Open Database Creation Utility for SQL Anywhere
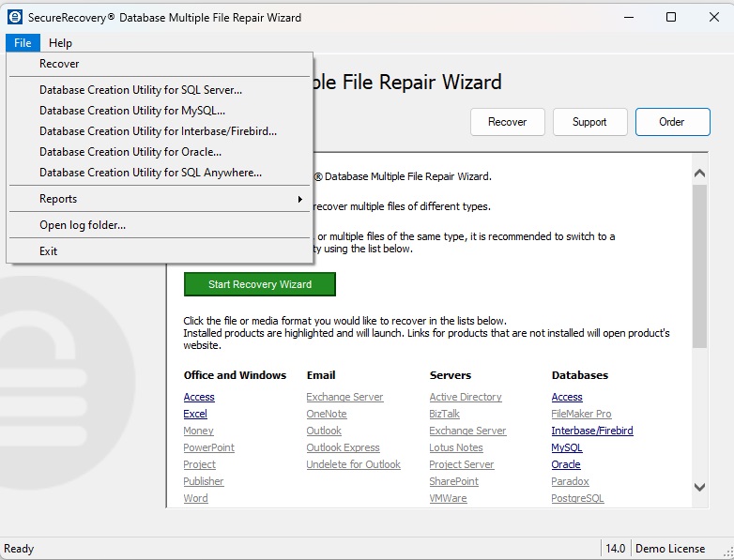The image size is (734, 560). click(x=150, y=173)
